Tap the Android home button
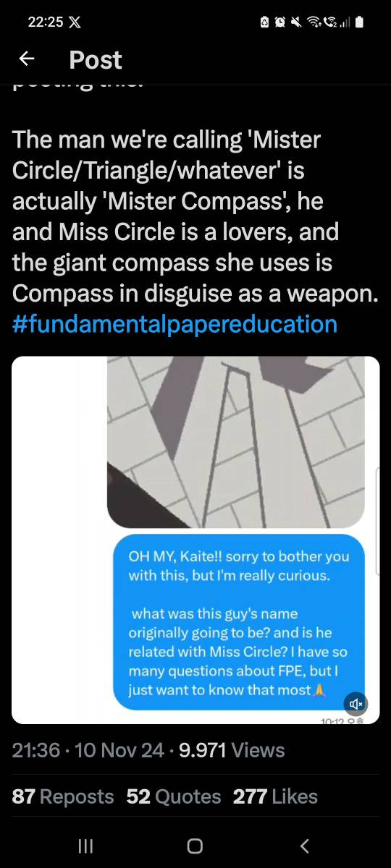Image resolution: width=391 pixels, height=868 pixels. pos(195,846)
